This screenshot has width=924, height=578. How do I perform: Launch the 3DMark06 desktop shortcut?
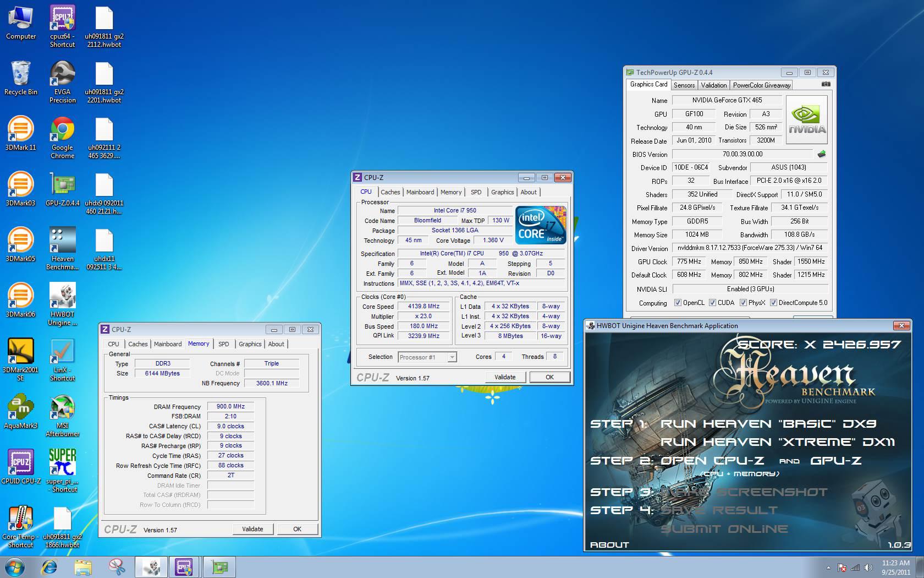pos(21,301)
